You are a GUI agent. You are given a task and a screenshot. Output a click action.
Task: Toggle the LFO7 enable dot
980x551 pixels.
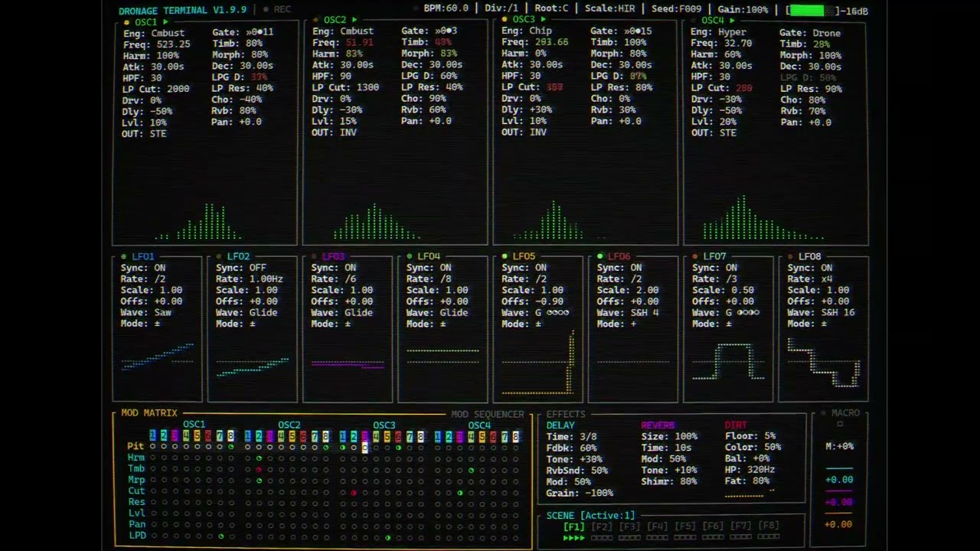click(695, 257)
